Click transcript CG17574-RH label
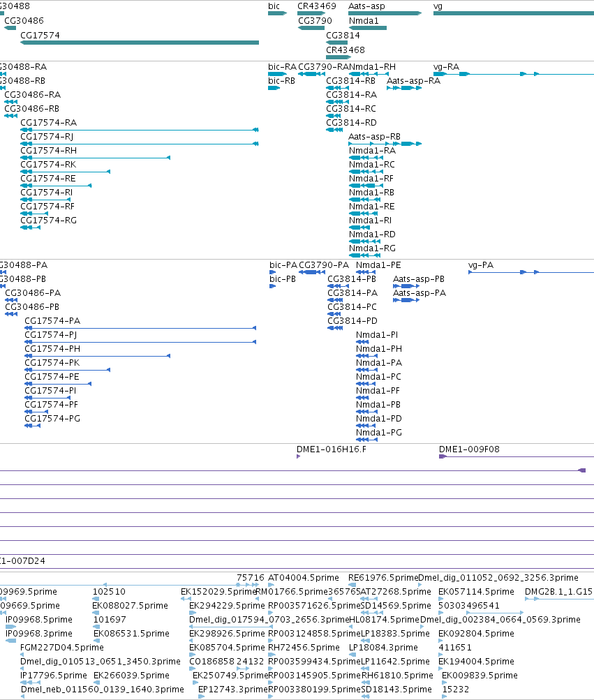594x700 pixels. pos(49,151)
